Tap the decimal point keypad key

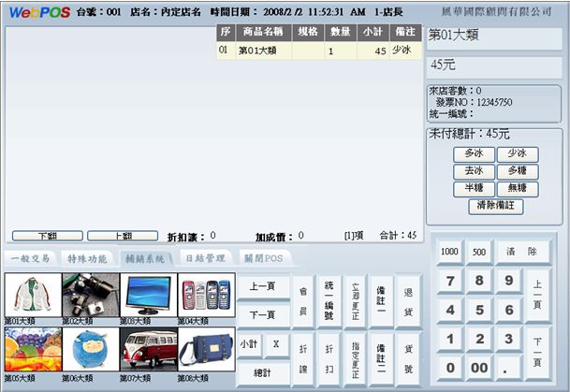coord(509,368)
